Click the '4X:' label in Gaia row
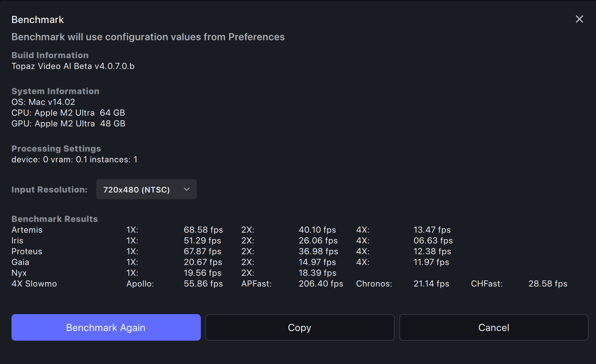Image resolution: width=596 pixels, height=364 pixels. [x=363, y=262]
